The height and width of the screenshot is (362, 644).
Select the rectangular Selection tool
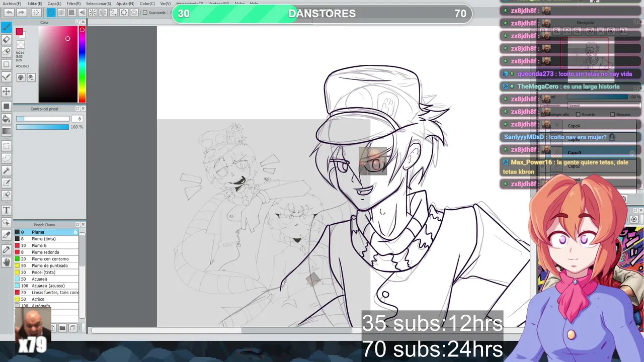(7, 146)
